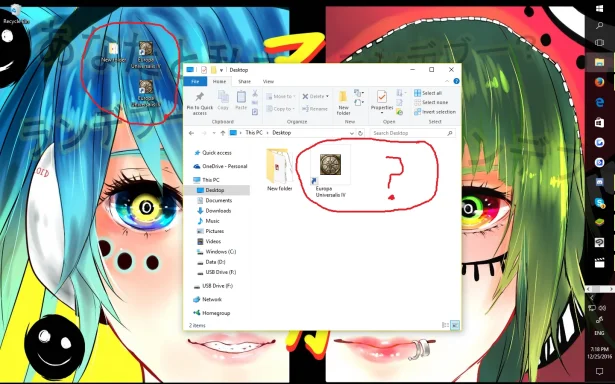Click the New folder ribbon button
Image resolution: width=615 pixels, height=384 pixels.
click(343, 103)
